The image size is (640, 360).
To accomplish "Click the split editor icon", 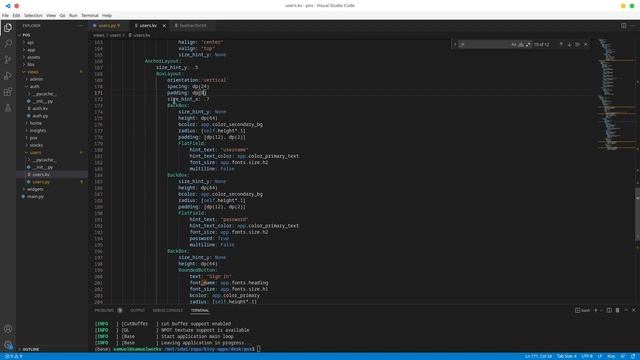I will [624, 25].
